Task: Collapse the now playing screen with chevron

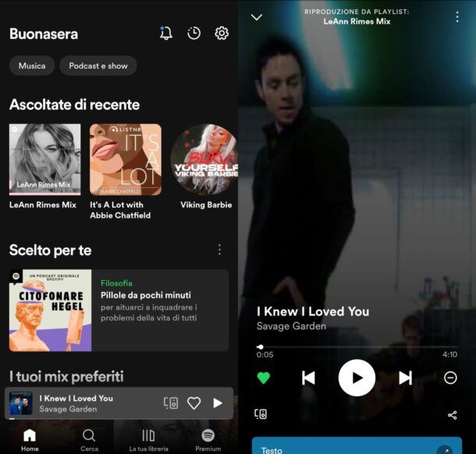Action: point(257,17)
